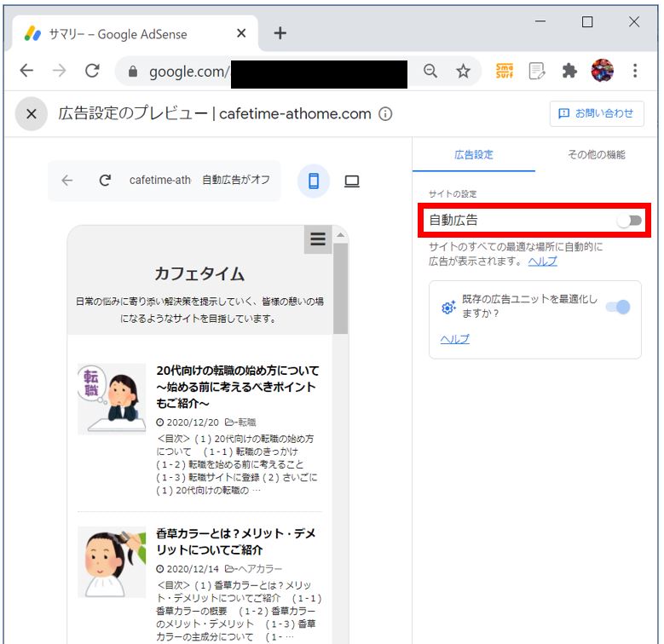Open the ヘルプ link under 自動広告 description

(x=542, y=262)
